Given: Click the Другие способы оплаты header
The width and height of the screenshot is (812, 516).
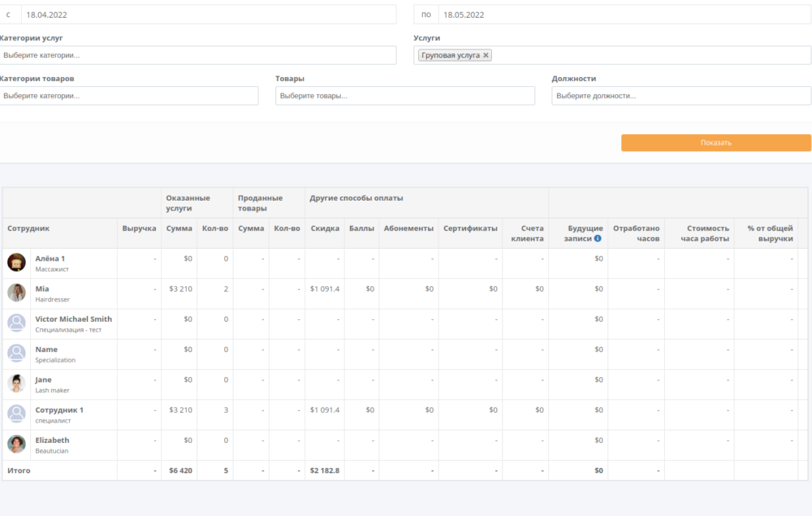Looking at the screenshot, I should [356, 198].
